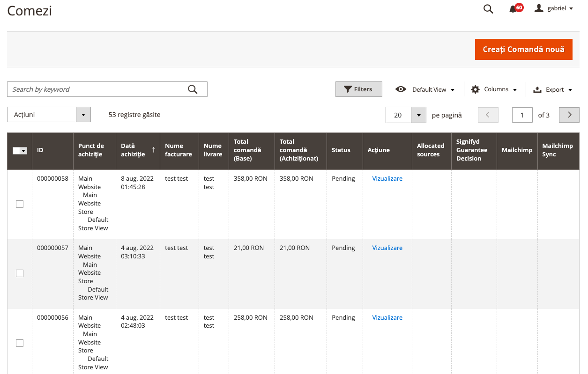The width and height of the screenshot is (588, 374).
Task: Select checkbox for order 000000056
Action: point(20,343)
